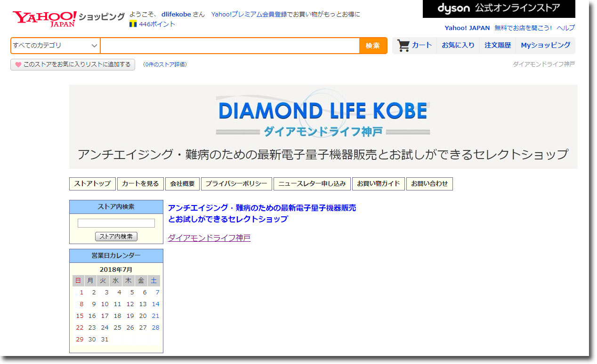Open 無料でお店を開こう! link
Image resolution: width=597 pixels, height=364 pixels.
click(523, 28)
